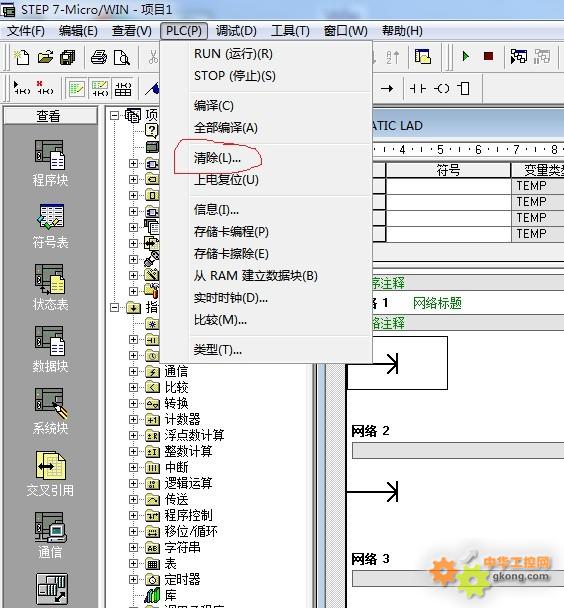Click the red STOP square toolbar icon
This screenshot has width=564, height=608.
[x=488, y=57]
